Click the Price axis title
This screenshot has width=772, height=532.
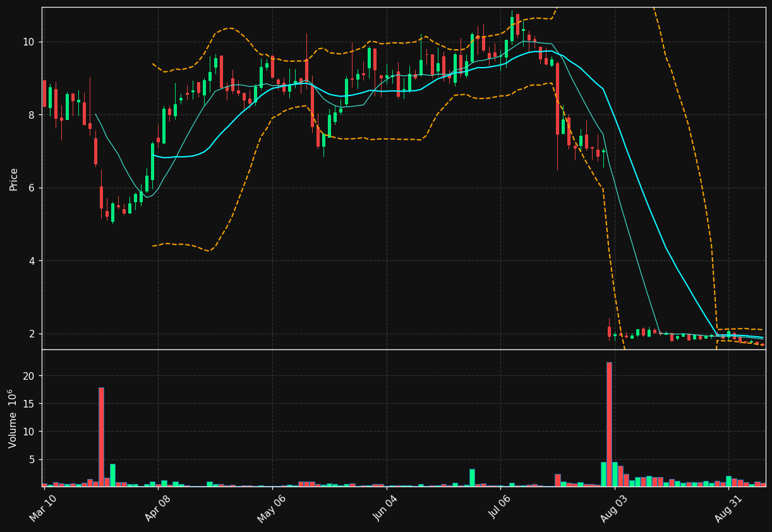(x=14, y=179)
